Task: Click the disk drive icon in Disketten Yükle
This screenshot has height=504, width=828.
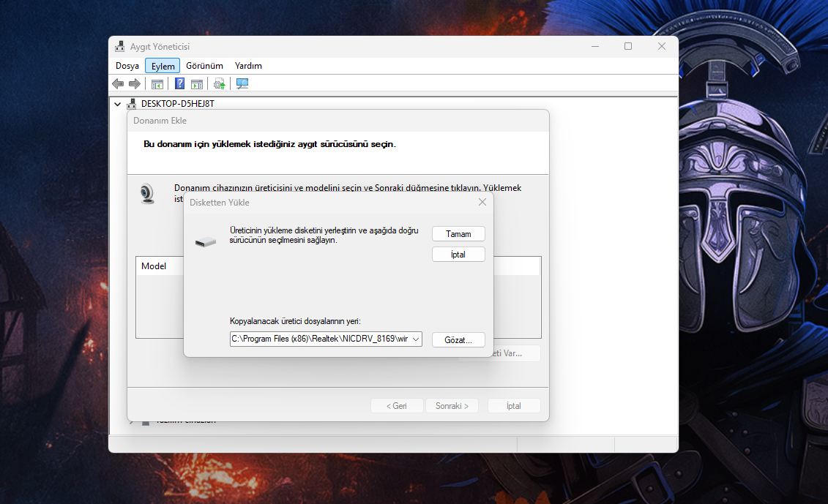Action: [206, 242]
